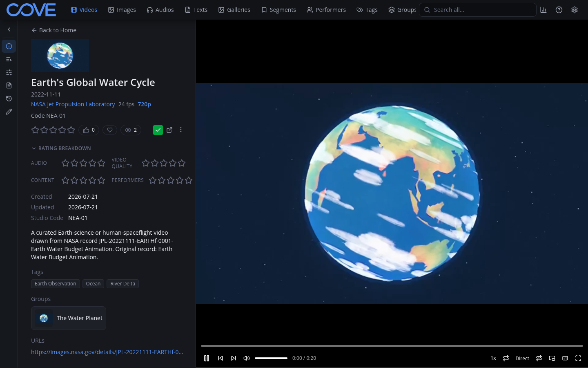Viewport: 588px width, 368px height.
Task: Open the help question-mark icon
Action: (x=559, y=10)
